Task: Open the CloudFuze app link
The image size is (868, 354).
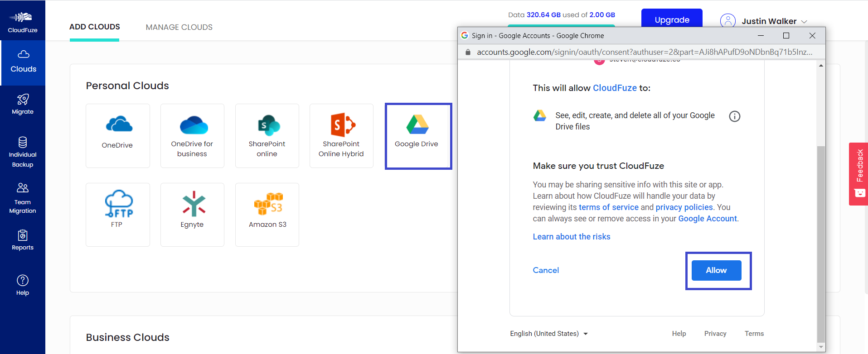Action: point(615,88)
